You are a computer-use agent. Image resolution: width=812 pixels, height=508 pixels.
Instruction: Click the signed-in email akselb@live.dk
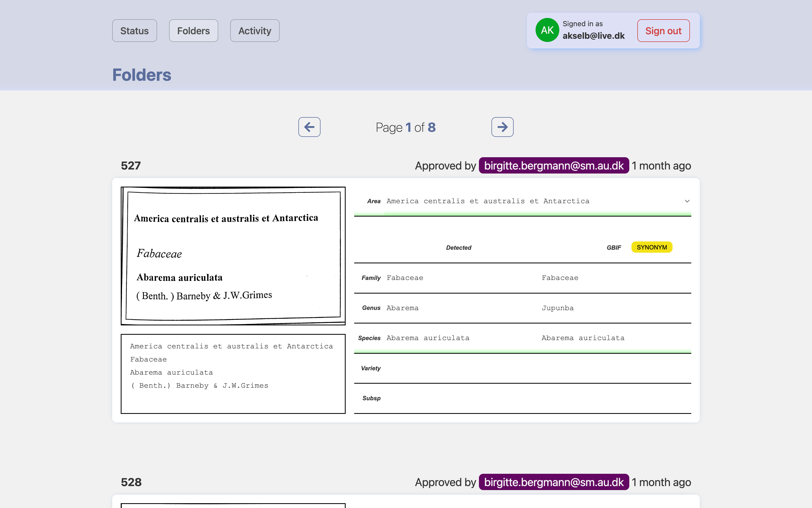594,36
